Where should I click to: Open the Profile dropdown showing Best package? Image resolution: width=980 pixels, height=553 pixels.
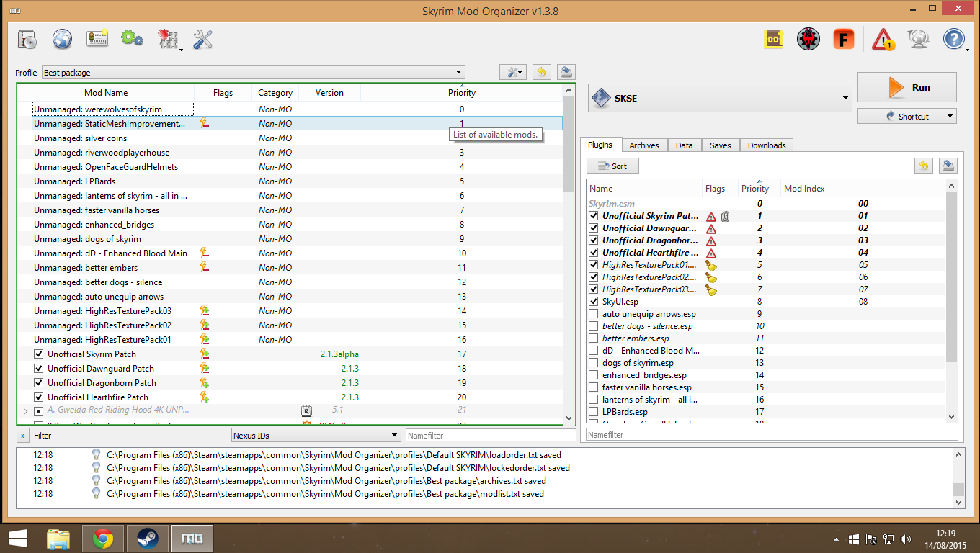pos(253,73)
